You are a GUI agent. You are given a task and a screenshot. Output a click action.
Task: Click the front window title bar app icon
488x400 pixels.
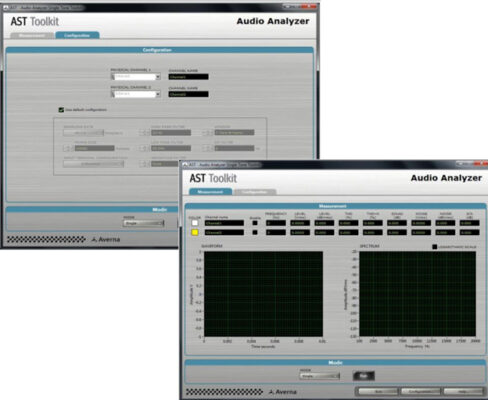(184, 165)
